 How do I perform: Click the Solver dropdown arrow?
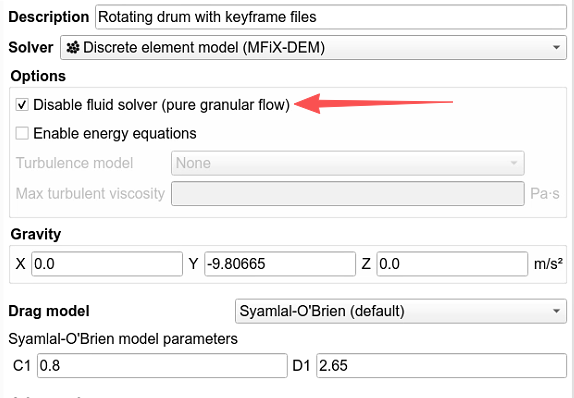(x=556, y=48)
